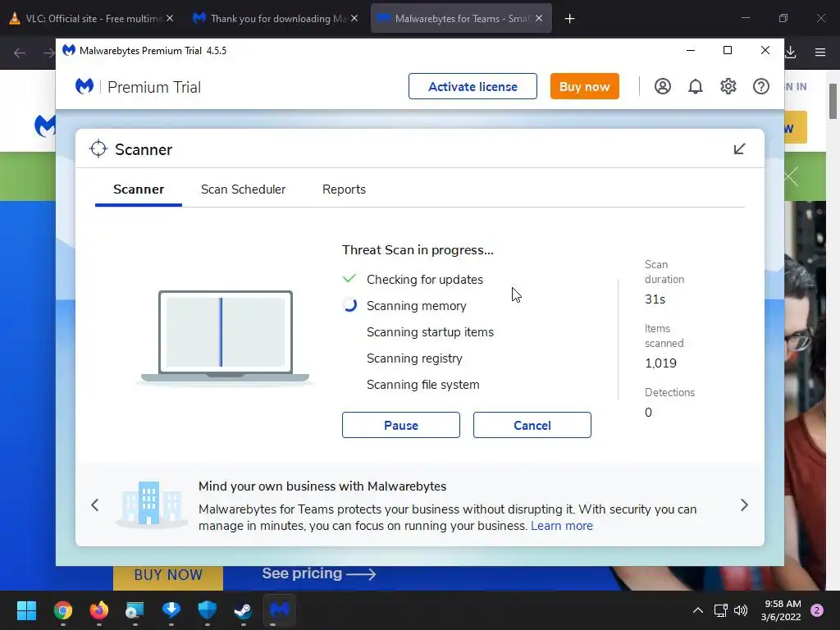Open network status in system tray

tap(720, 610)
